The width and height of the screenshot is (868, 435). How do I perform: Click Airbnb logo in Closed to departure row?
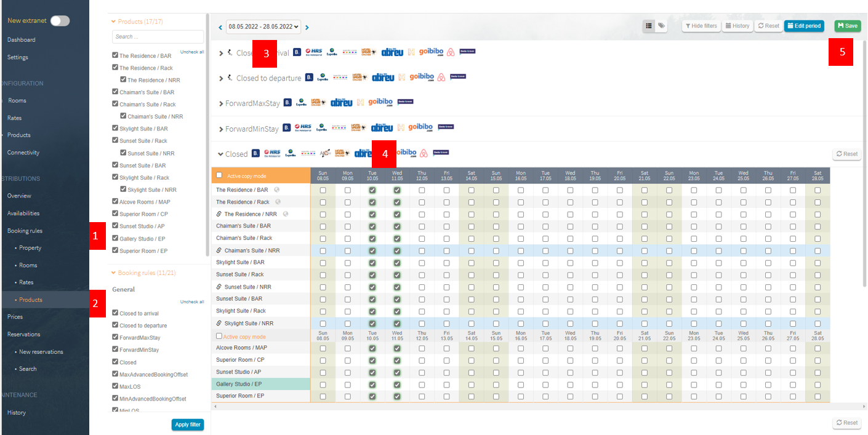click(x=441, y=78)
